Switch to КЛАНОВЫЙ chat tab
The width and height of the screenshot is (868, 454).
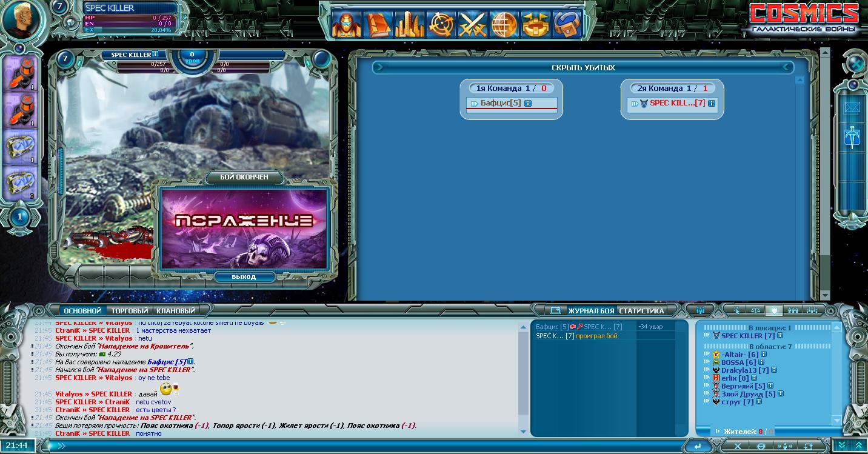point(176,311)
